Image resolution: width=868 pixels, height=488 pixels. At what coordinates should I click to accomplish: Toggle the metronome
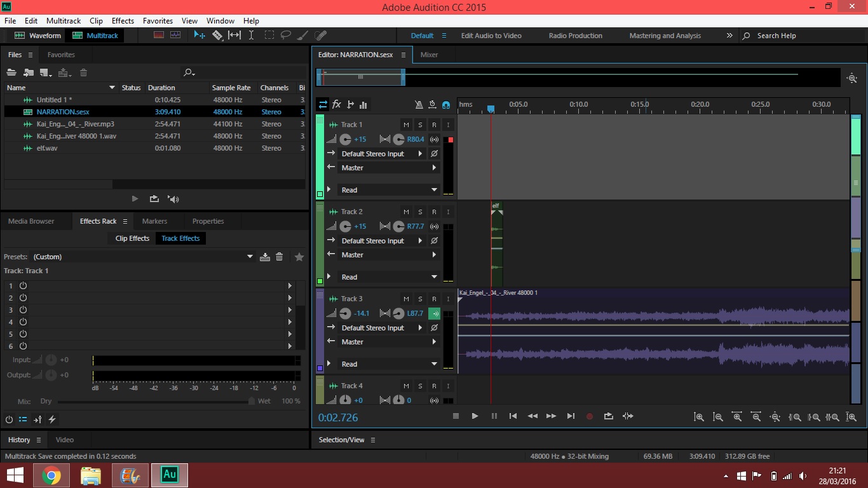pyautogui.click(x=419, y=104)
